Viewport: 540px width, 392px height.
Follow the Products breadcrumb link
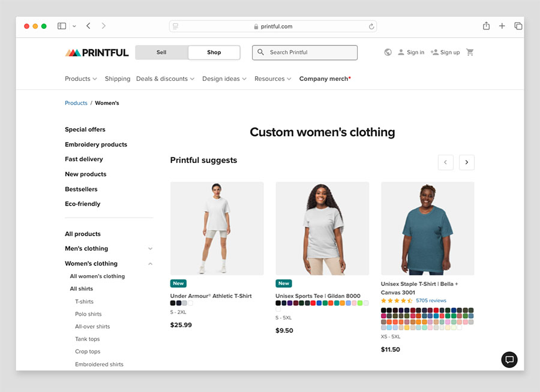[76, 103]
